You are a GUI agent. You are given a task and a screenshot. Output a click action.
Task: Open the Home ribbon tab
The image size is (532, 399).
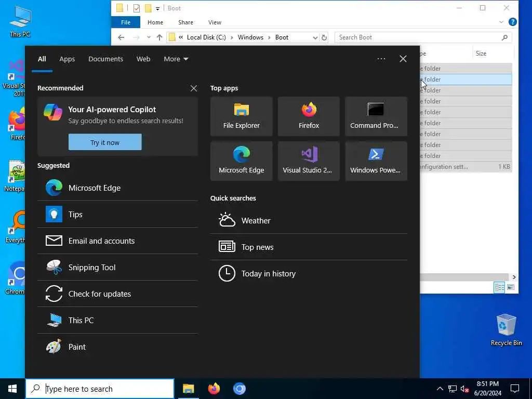[155, 22]
